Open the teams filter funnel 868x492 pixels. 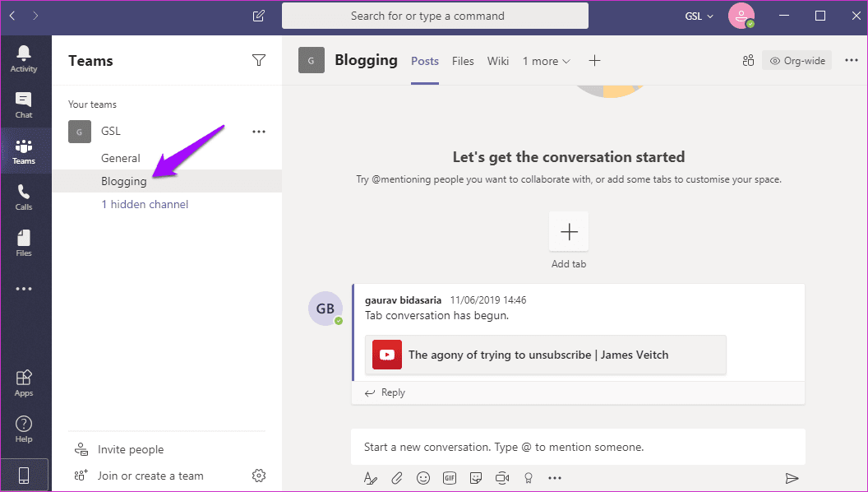pos(259,60)
